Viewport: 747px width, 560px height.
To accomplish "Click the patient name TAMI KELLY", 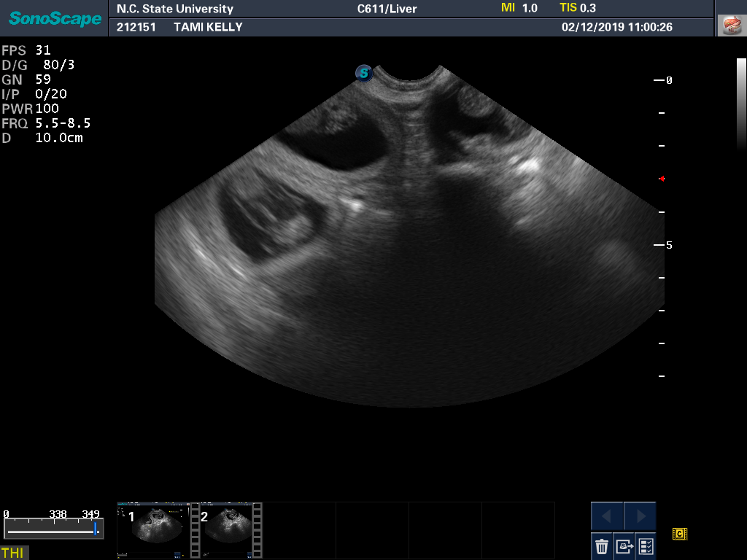I will [208, 27].
